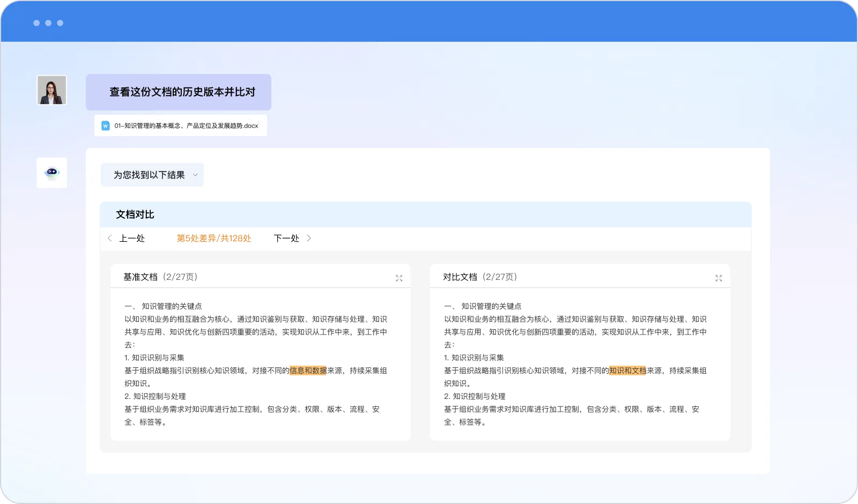Click the 基准文档 title
The width and height of the screenshot is (858, 504).
point(140,277)
